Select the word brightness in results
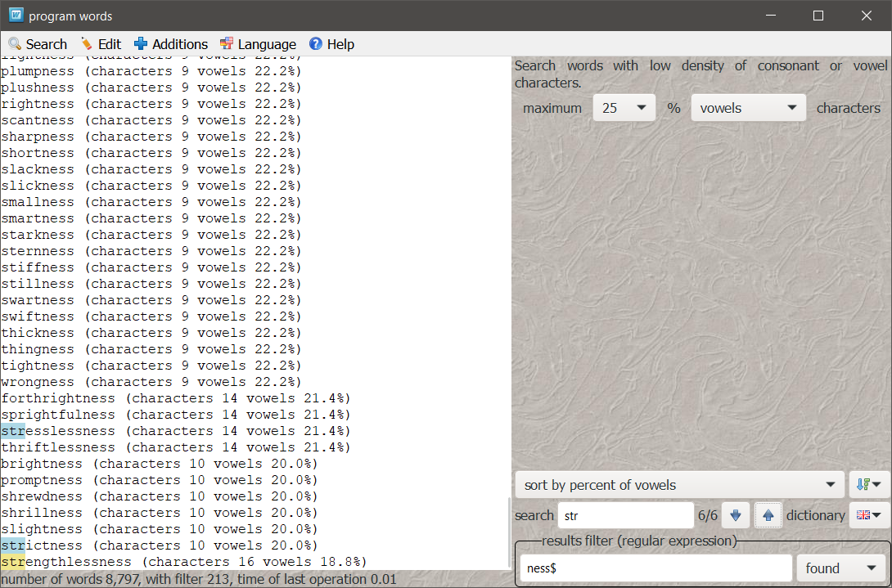The image size is (892, 588). pyautogui.click(x=42, y=464)
